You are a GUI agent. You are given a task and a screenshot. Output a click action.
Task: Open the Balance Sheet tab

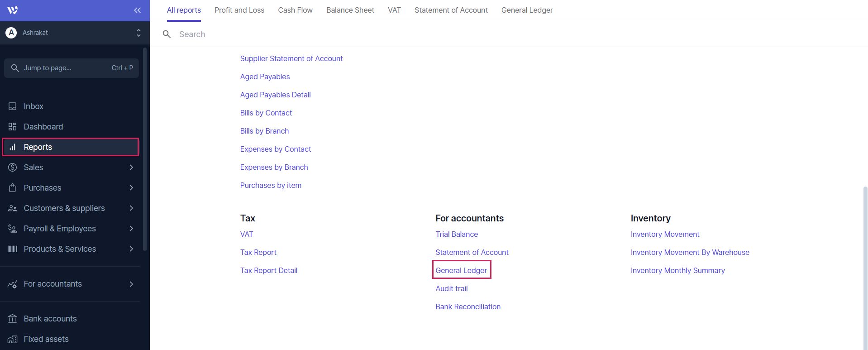point(350,10)
